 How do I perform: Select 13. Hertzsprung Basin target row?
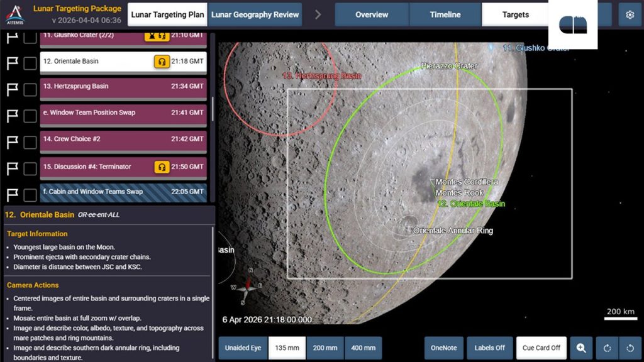123,88
